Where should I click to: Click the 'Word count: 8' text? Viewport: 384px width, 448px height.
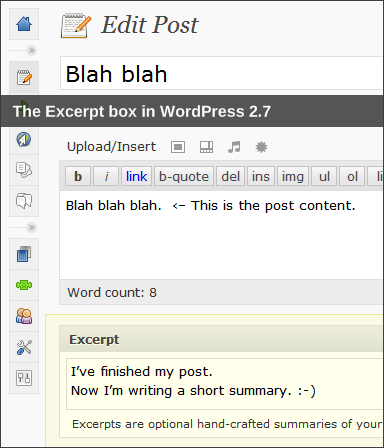point(112,293)
